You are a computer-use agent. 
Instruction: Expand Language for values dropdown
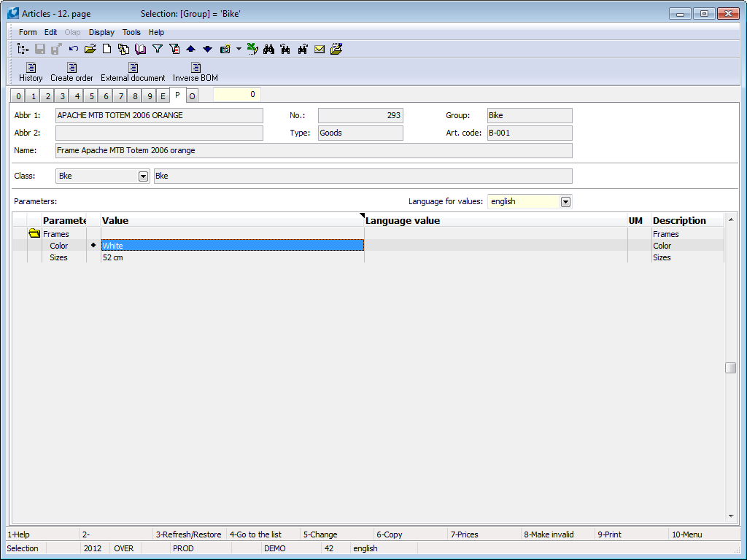point(565,202)
